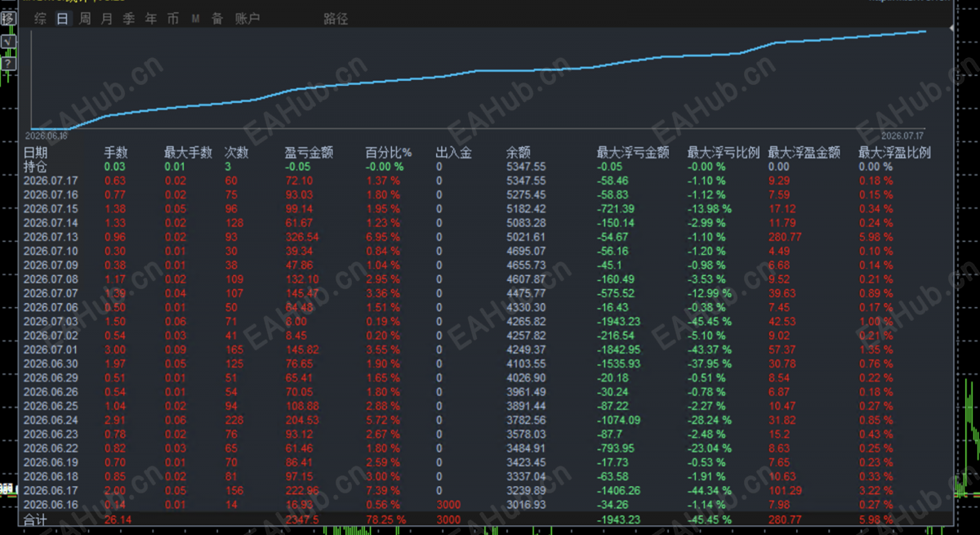Click max floating profit 280.77 on 2026.07.13
Viewport: 980px width, 535px height.
click(x=786, y=237)
